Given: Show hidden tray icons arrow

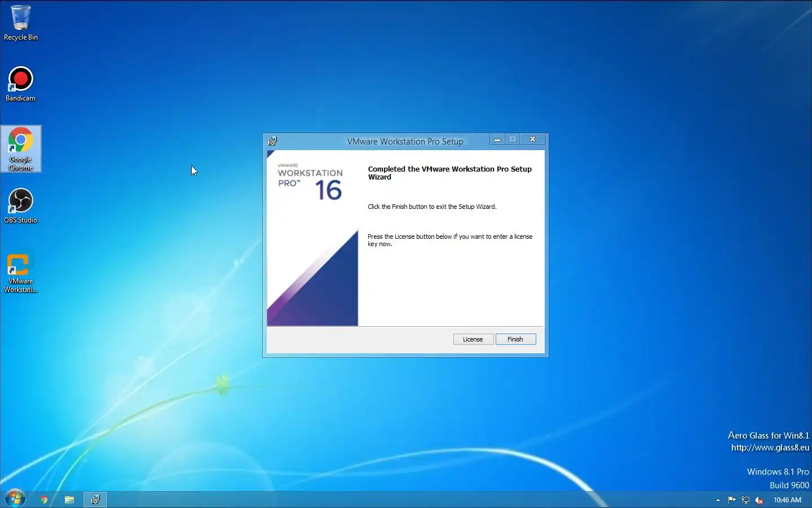Looking at the screenshot, I should pyautogui.click(x=718, y=500).
